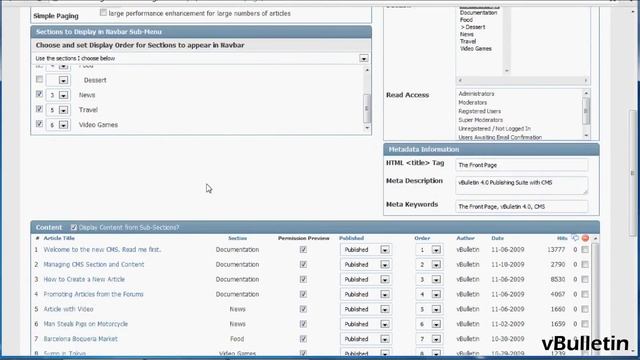This screenshot has height=360, width=640.
Task: Open the display order dropdown for Dessert
Action: pos(63,80)
